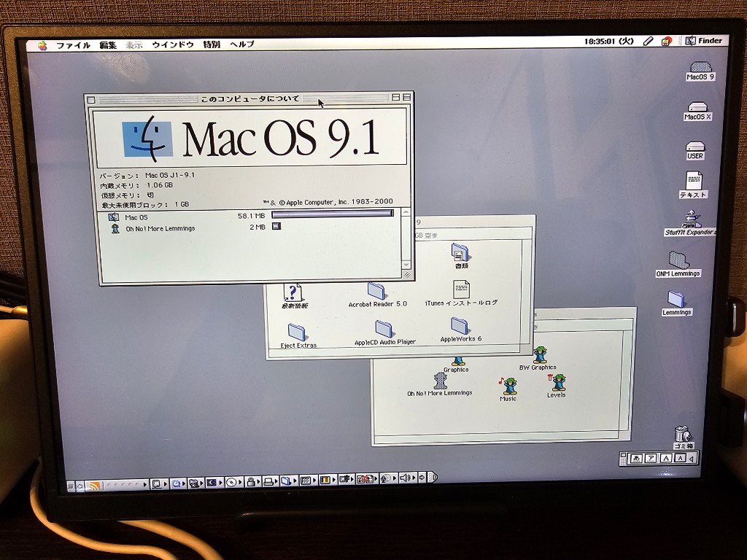This screenshot has height=560, width=747.
Task: Select the Lemmings folder on desktop
Action: click(676, 303)
